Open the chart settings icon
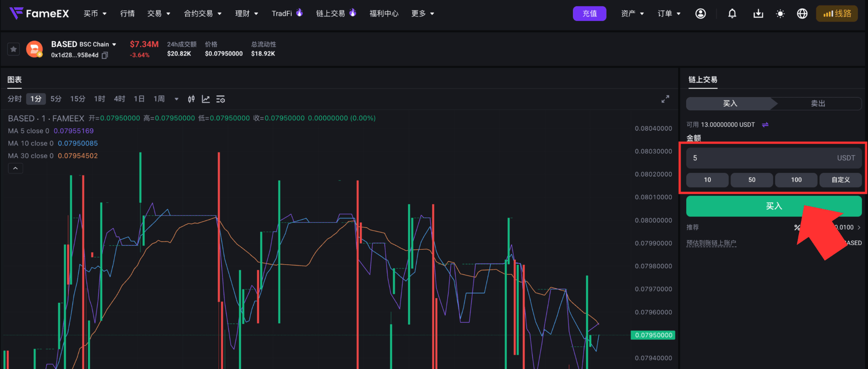Viewport: 868px width, 369px height. pos(220,99)
